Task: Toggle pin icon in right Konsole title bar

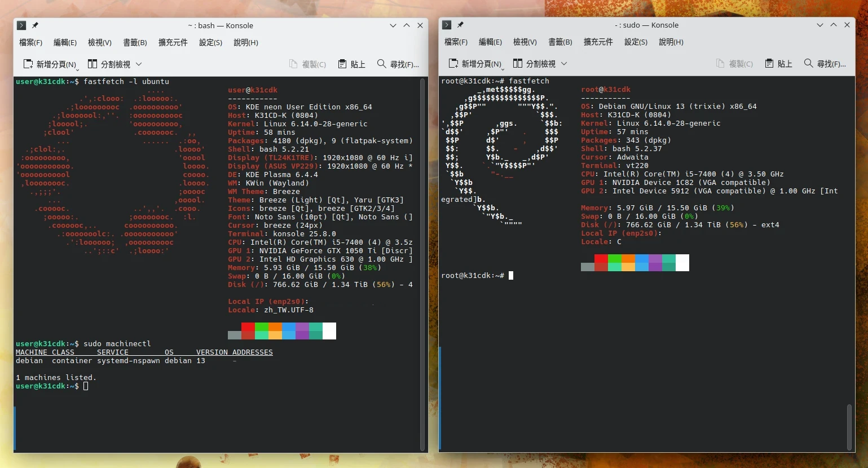Action: [460, 25]
